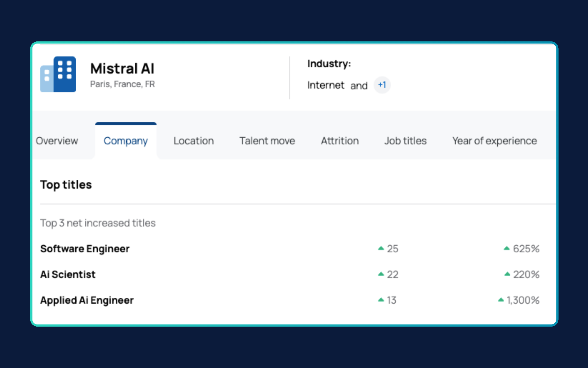588x368 pixels.
Task: Switch to the Job titles tab
Action: click(405, 141)
